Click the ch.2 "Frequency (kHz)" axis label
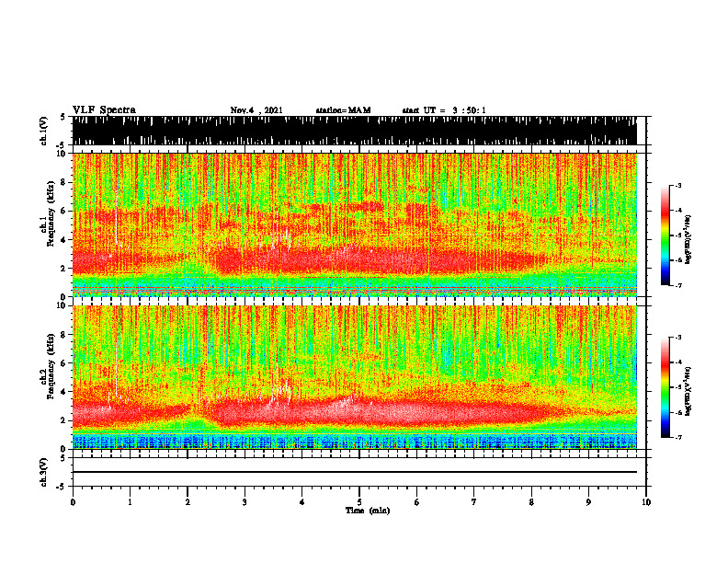Screen dimensions: 728x563 pyautogui.click(x=51, y=366)
